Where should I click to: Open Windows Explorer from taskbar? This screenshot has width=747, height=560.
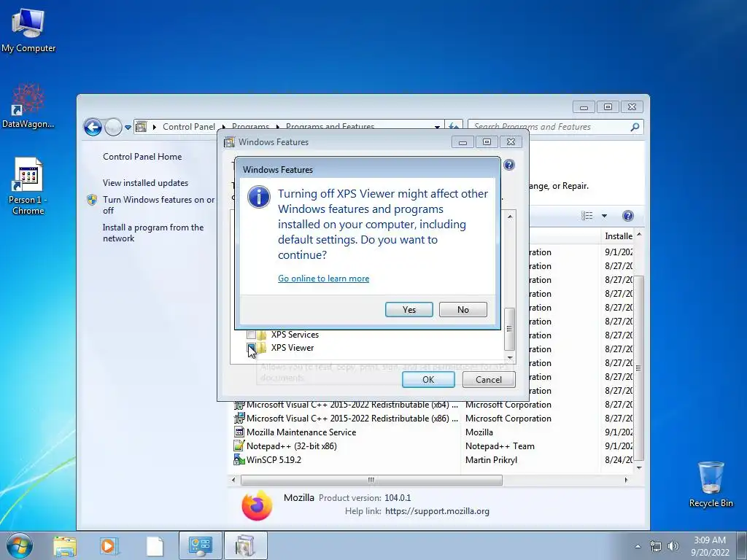(65, 546)
